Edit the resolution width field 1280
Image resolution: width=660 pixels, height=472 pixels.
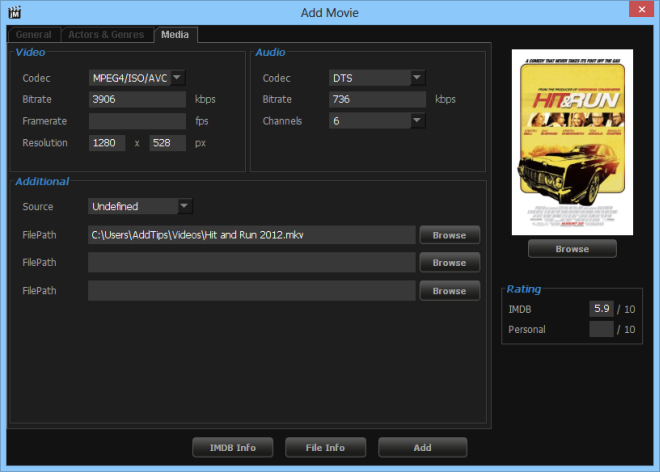tap(107, 143)
